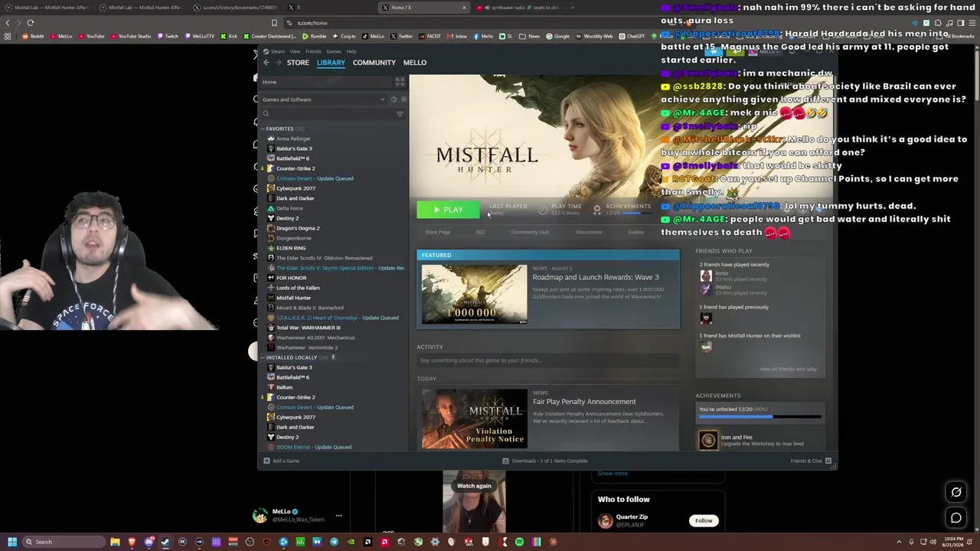The height and width of the screenshot is (551, 980).
Task: Open the DLC link
Action: click(x=480, y=232)
